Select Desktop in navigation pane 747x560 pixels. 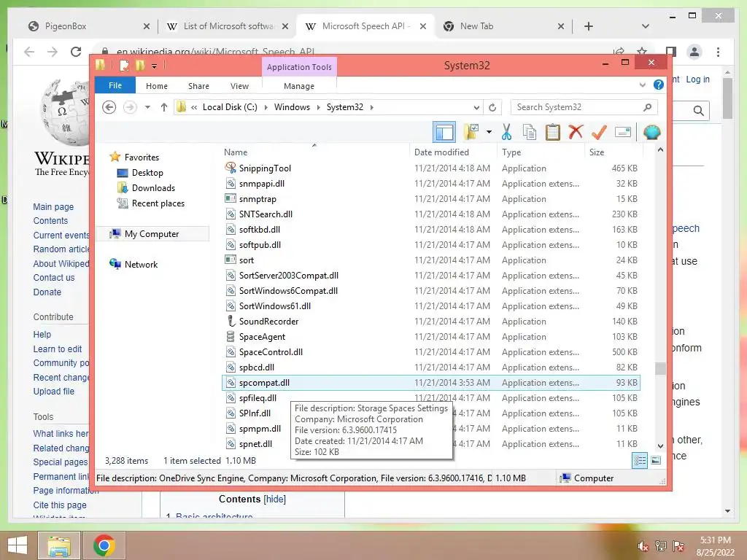pyautogui.click(x=147, y=172)
